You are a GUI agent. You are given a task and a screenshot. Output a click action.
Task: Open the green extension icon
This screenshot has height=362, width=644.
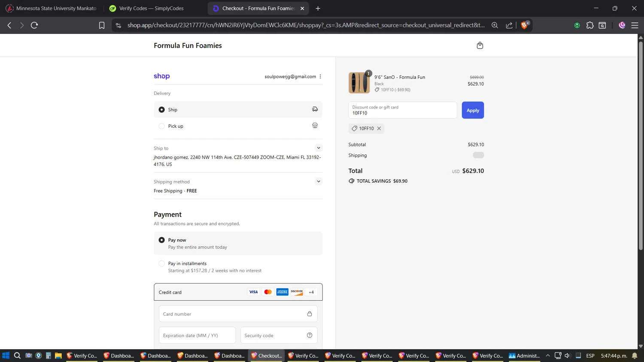point(577,25)
